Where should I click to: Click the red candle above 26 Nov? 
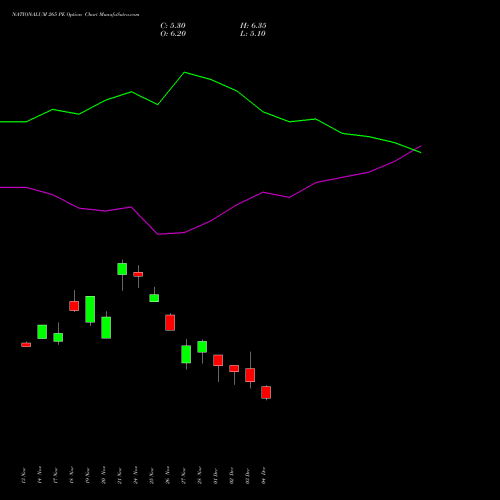coord(170,323)
